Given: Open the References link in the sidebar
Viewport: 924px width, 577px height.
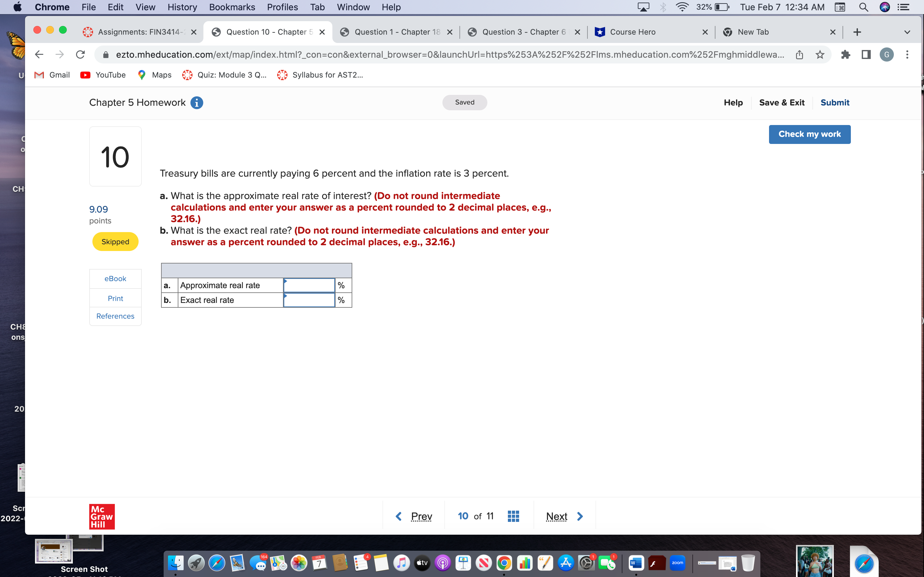Looking at the screenshot, I should pyautogui.click(x=115, y=316).
